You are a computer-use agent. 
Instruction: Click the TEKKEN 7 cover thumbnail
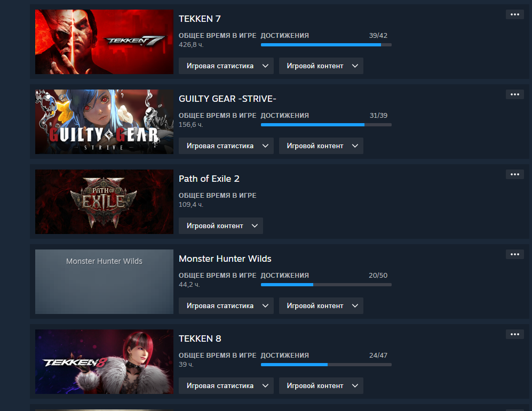[104, 42]
